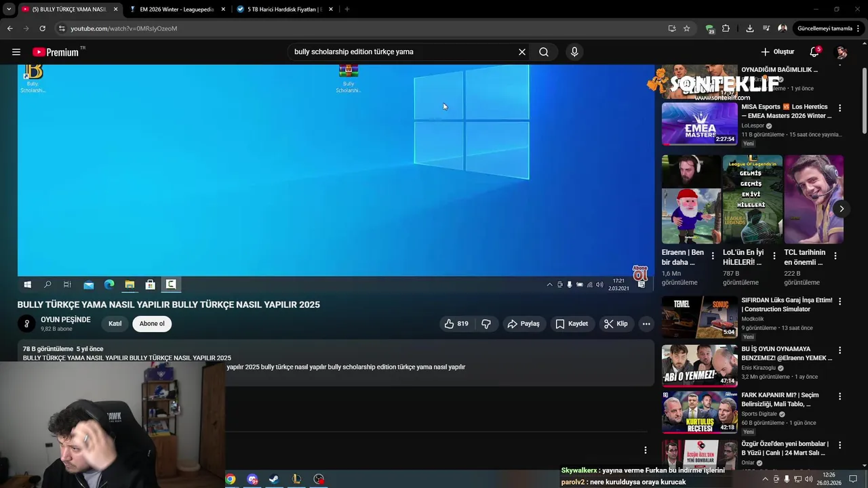Open options for Özgür Özel'den yeni bombalar
This screenshot has width=868, height=488.
(x=840, y=445)
